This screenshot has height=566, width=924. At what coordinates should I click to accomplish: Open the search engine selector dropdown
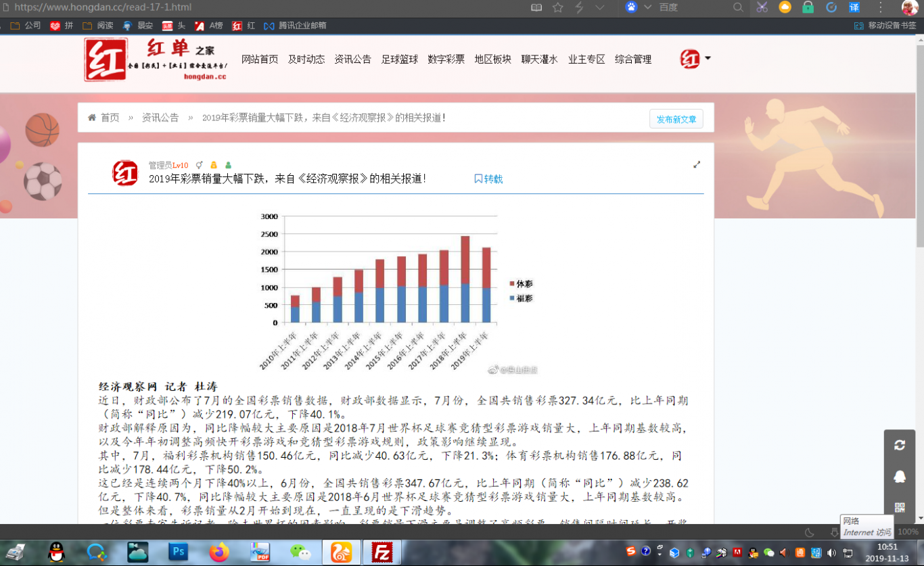pyautogui.click(x=647, y=7)
